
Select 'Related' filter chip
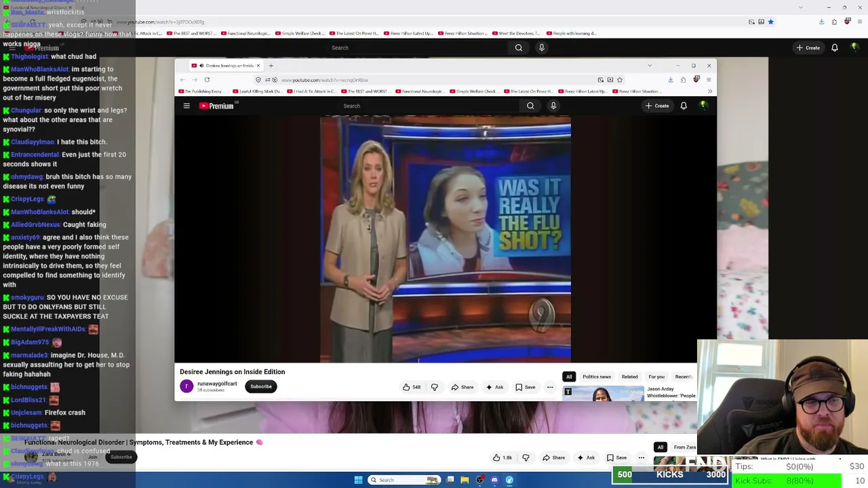point(630,377)
